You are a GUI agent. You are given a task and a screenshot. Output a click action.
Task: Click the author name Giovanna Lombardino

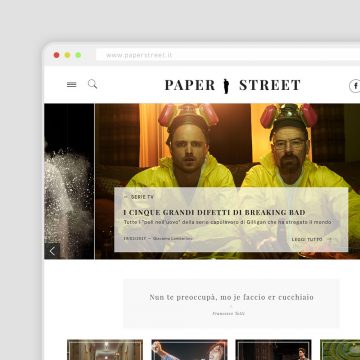click(x=173, y=239)
